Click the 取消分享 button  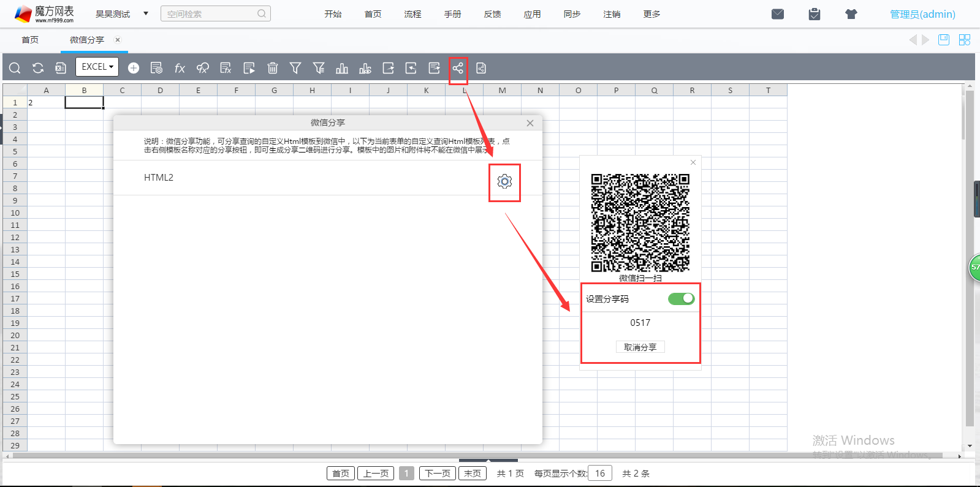pos(640,347)
